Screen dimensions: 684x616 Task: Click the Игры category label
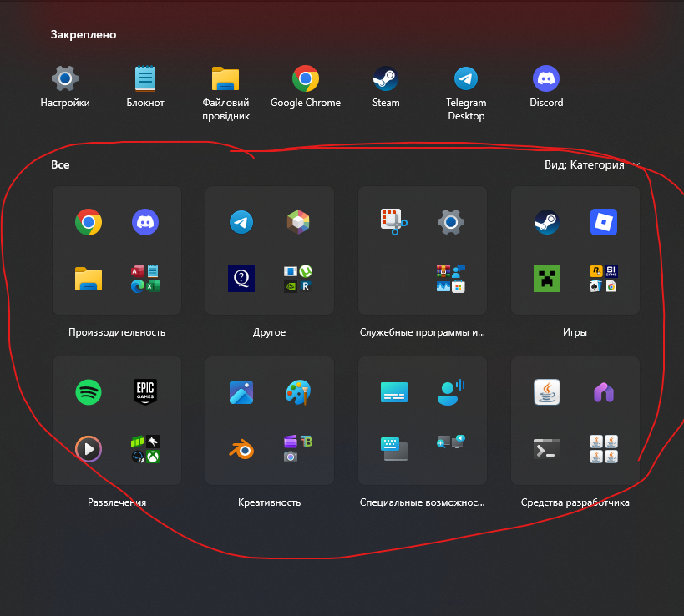click(x=575, y=332)
